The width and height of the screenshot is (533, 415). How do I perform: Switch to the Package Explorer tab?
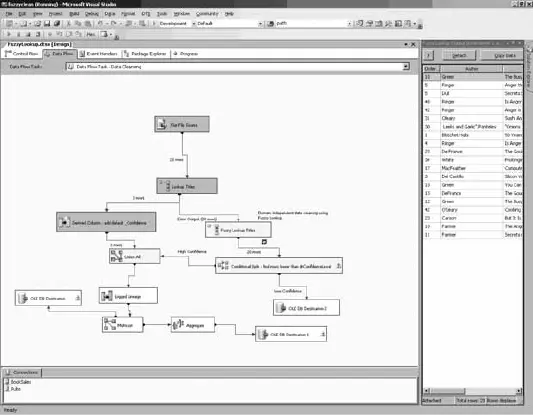coord(145,53)
